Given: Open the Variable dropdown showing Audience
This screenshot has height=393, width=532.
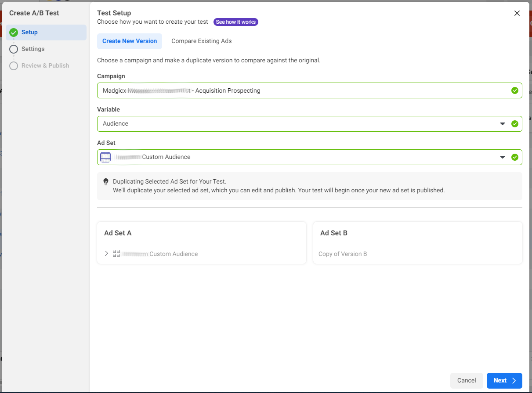Looking at the screenshot, I should pyautogui.click(x=310, y=124).
